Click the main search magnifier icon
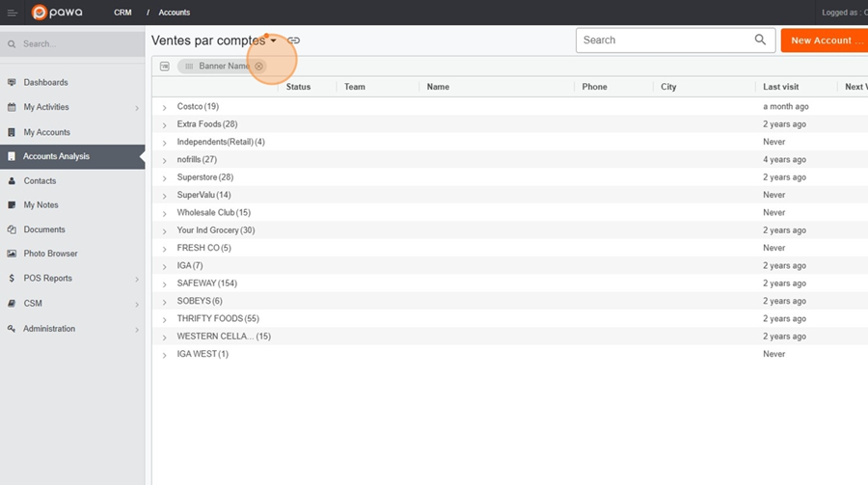The width and height of the screenshot is (868, 485). click(x=760, y=40)
